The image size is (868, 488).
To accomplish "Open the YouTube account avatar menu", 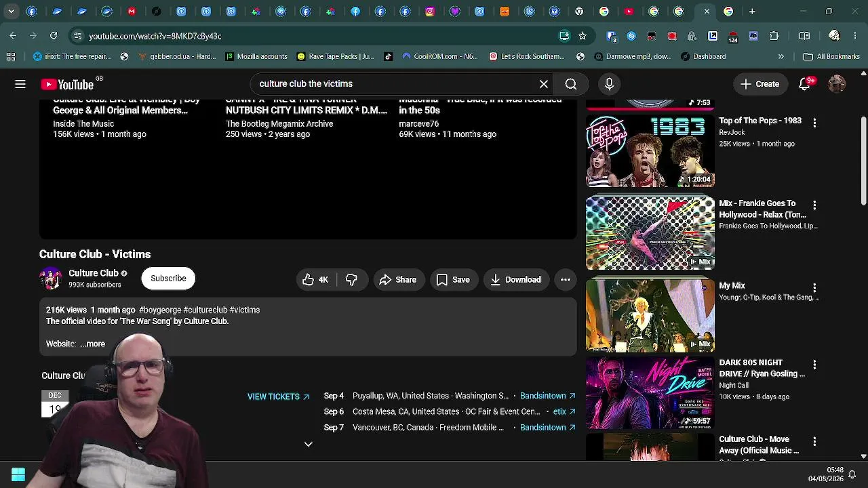I will (x=837, y=84).
